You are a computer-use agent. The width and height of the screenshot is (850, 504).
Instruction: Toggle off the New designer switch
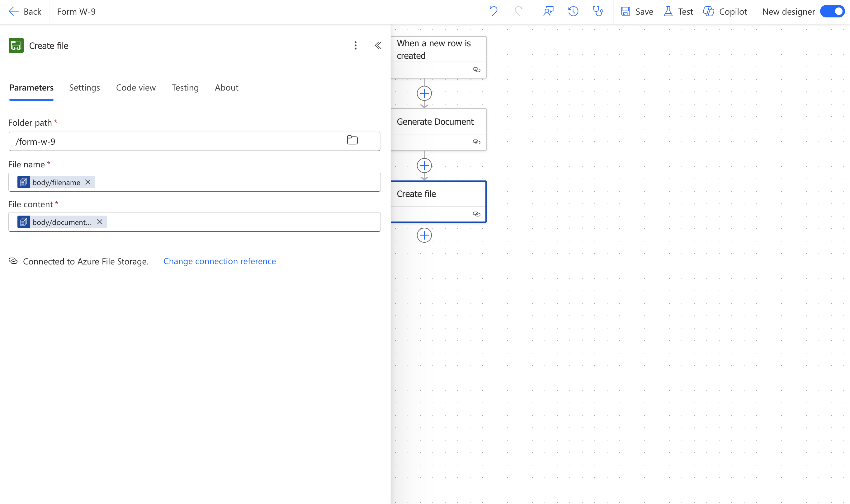832,12
